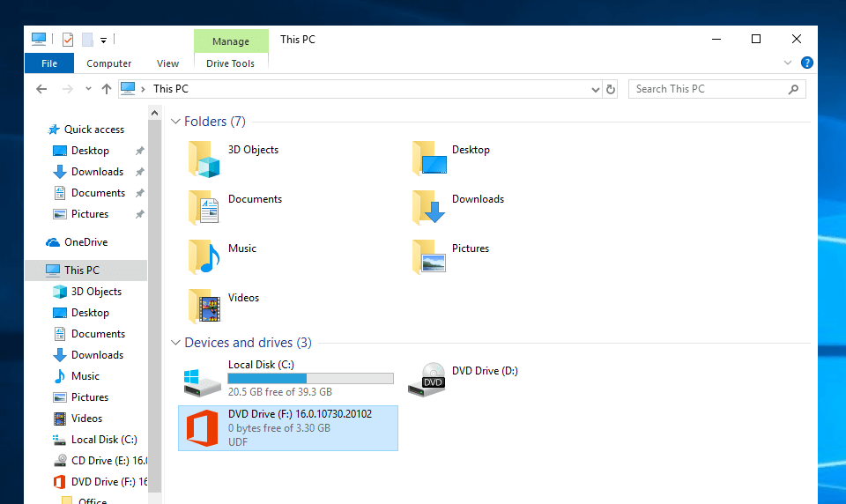The height and width of the screenshot is (504, 846).
Task: Click the search magnifier icon
Action: click(x=793, y=89)
